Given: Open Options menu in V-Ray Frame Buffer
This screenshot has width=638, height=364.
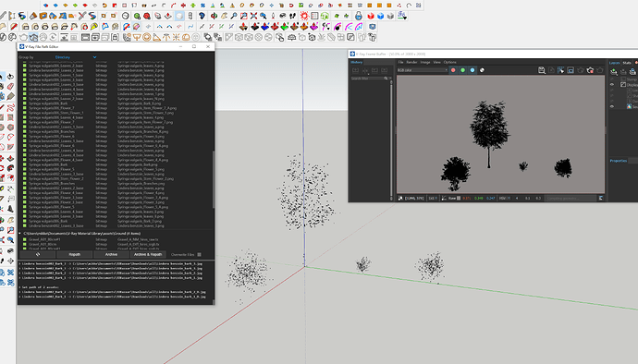Looking at the screenshot, I should (x=450, y=62).
